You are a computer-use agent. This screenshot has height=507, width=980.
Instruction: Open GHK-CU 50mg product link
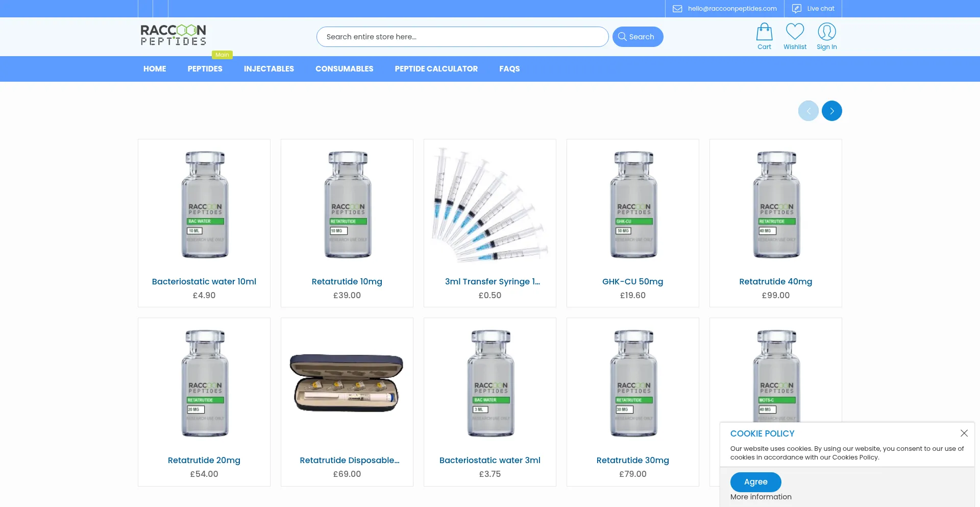633,281
